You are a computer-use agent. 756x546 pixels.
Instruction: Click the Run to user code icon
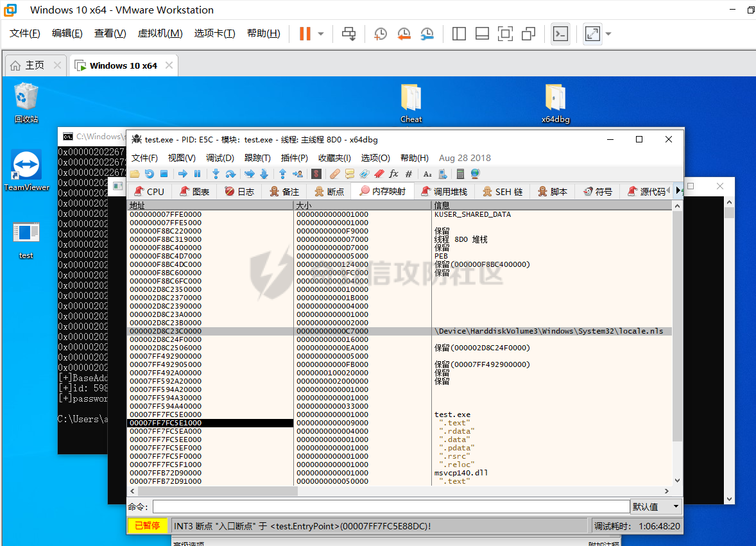tap(298, 174)
